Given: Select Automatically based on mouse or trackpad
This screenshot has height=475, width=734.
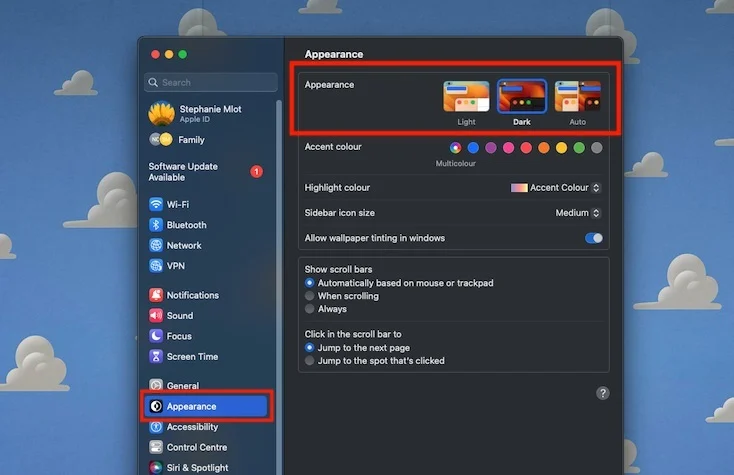Looking at the screenshot, I should click(x=309, y=283).
